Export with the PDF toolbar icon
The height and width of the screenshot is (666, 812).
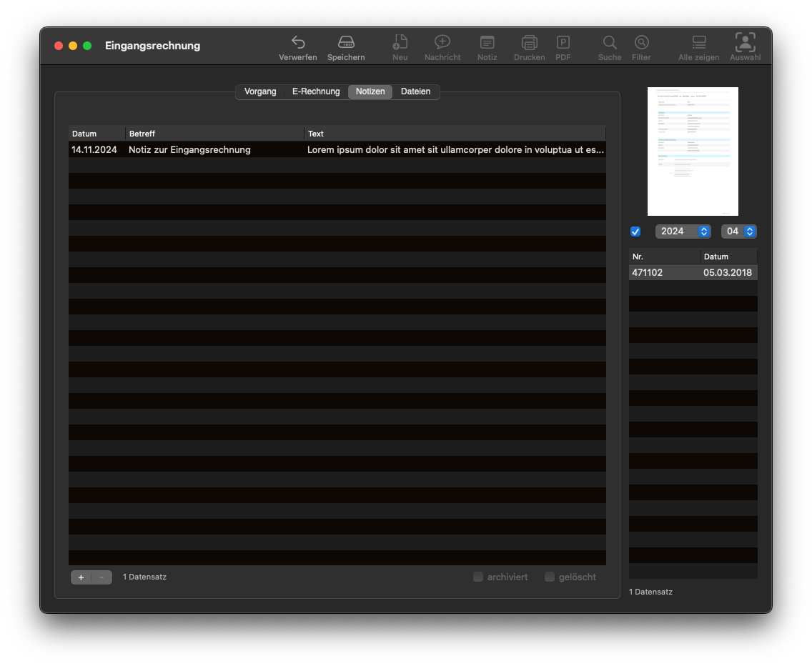[563, 43]
